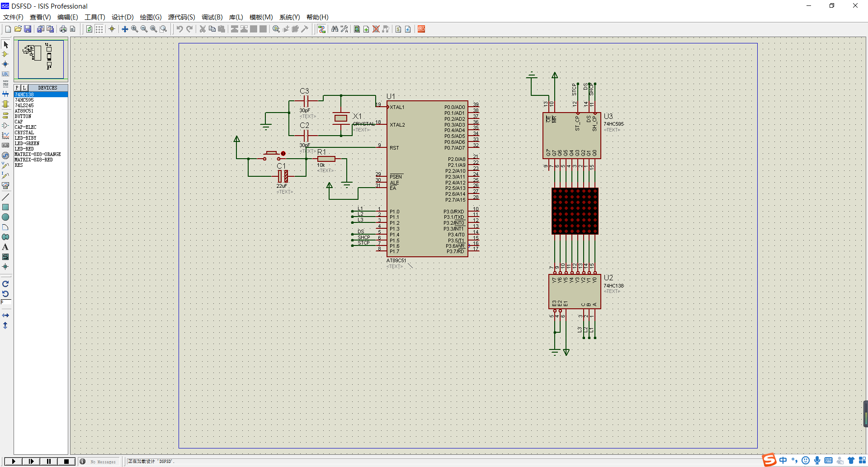The image size is (868, 467).
Task: Activate the Wire Label tool
Action: pyautogui.click(x=5, y=74)
